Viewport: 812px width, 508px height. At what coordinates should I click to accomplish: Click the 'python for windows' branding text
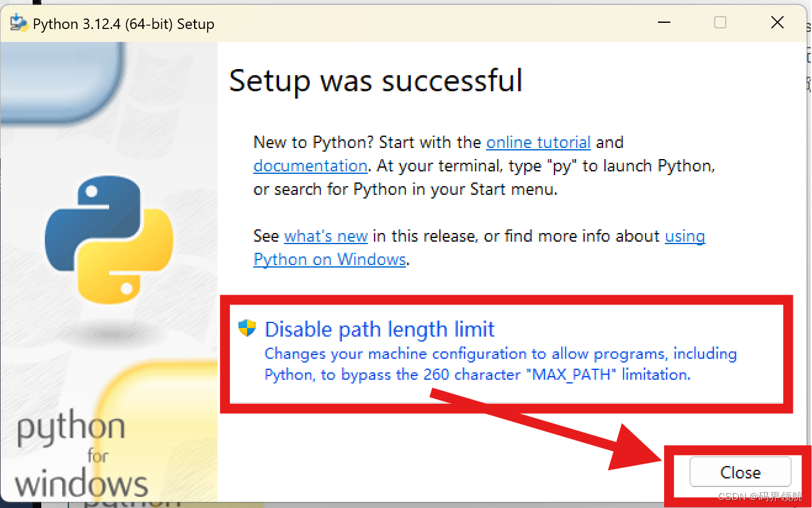coord(81,456)
